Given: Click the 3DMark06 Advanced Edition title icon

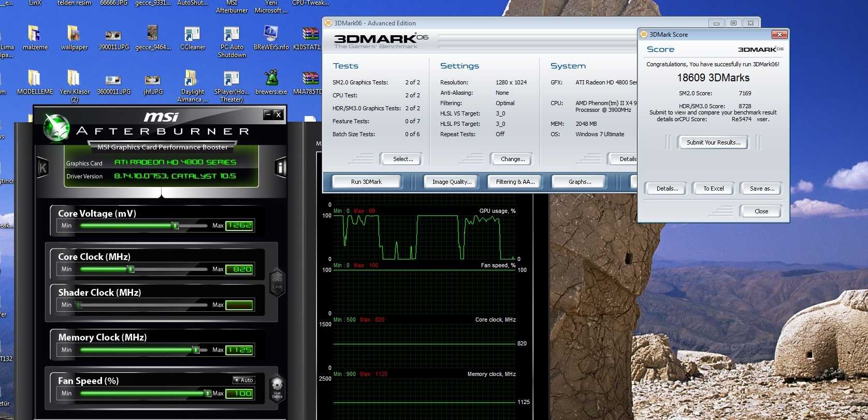Looking at the screenshot, I should pos(328,23).
